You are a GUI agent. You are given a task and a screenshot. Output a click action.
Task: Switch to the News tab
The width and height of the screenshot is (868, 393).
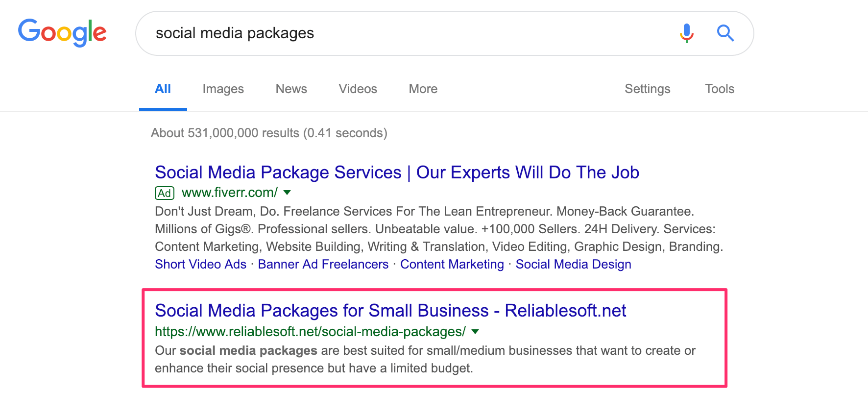tap(291, 89)
